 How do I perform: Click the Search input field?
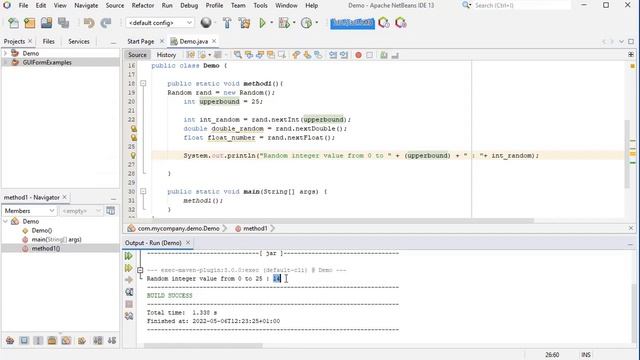click(522, 5)
